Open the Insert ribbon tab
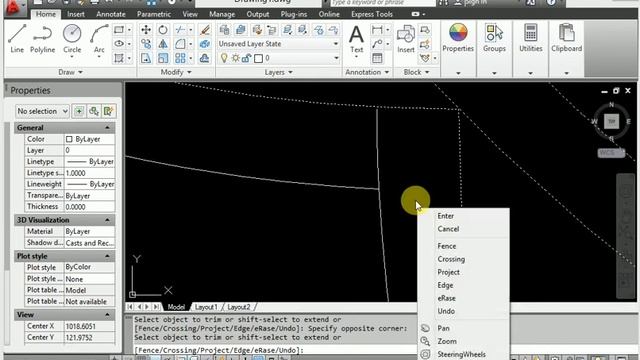This screenshot has width=640, height=360. 76,14
